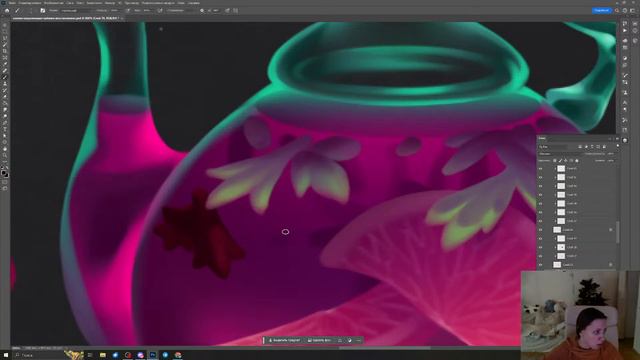Select the open document tab
The image size is (640, 360).
(x=66, y=18)
